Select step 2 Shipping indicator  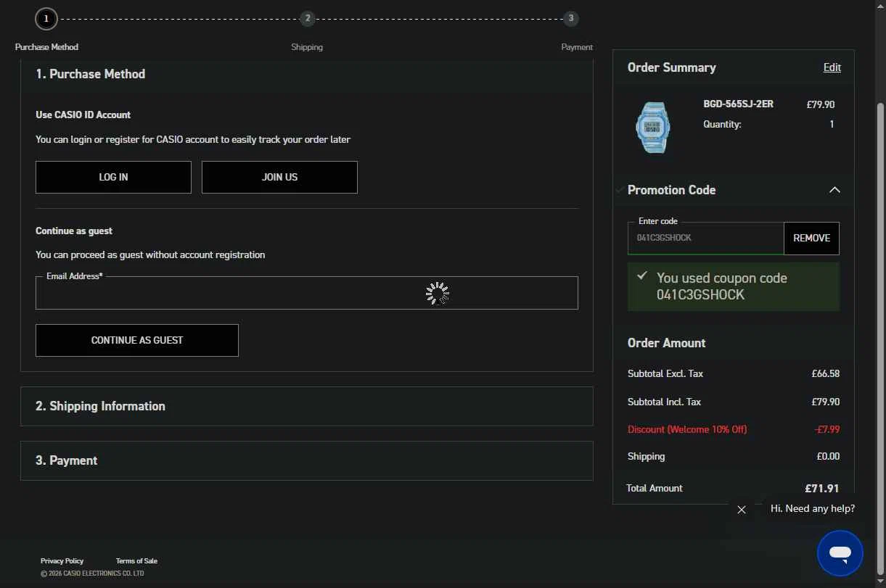click(x=308, y=18)
